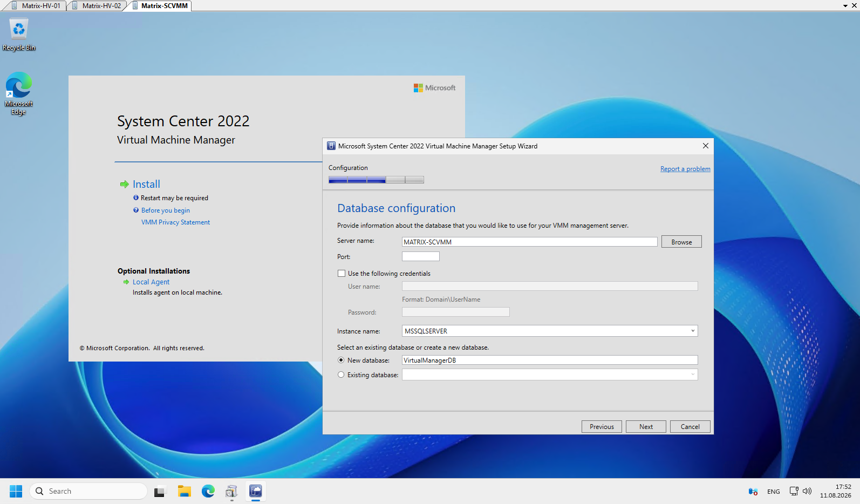Click the info icon beside Before you begin
The image size is (860, 504).
(136, 210)
